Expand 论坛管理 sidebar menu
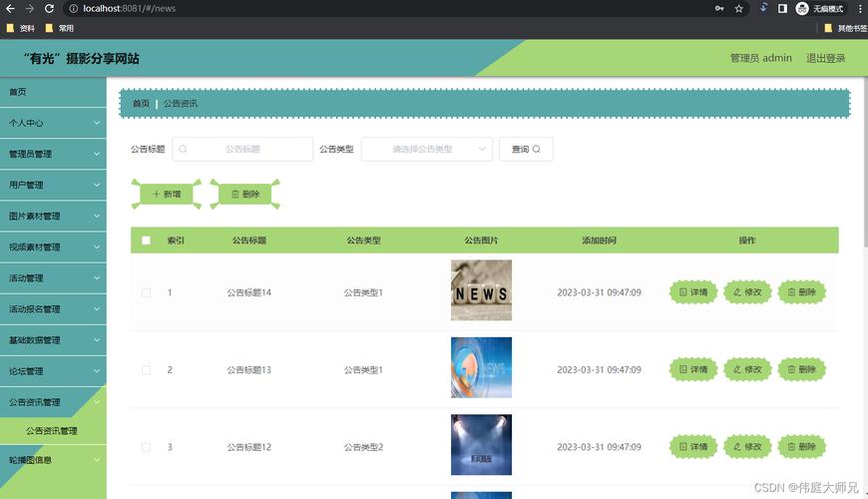The width and height of the screenshot is (868, 499). coord(53,371)
